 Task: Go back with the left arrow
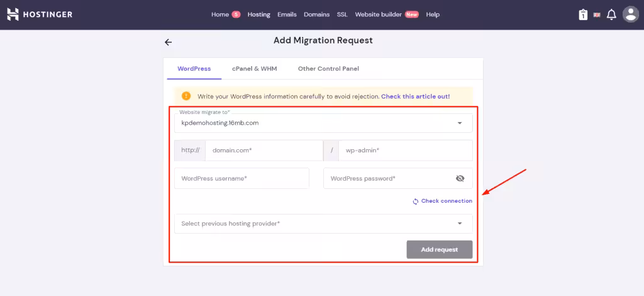click(168, 42)
